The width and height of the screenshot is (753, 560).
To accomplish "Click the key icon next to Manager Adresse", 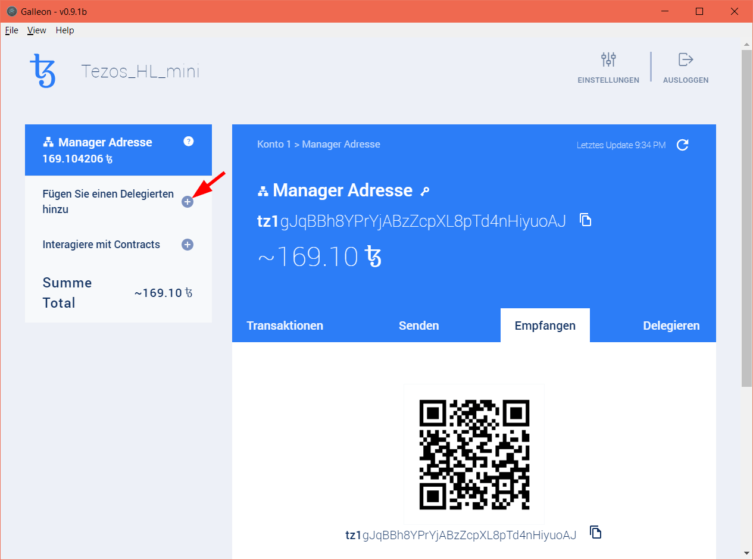I will pos(424,191).
